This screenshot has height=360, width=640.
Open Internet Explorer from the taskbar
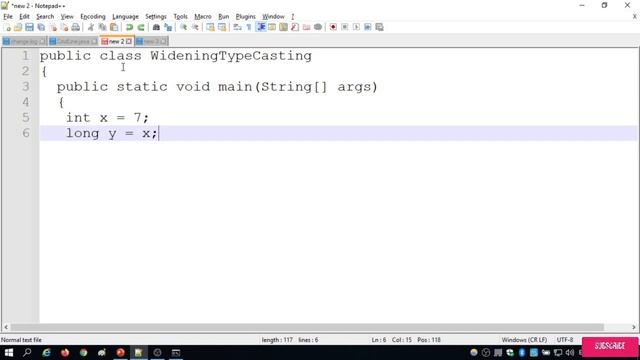46,353
